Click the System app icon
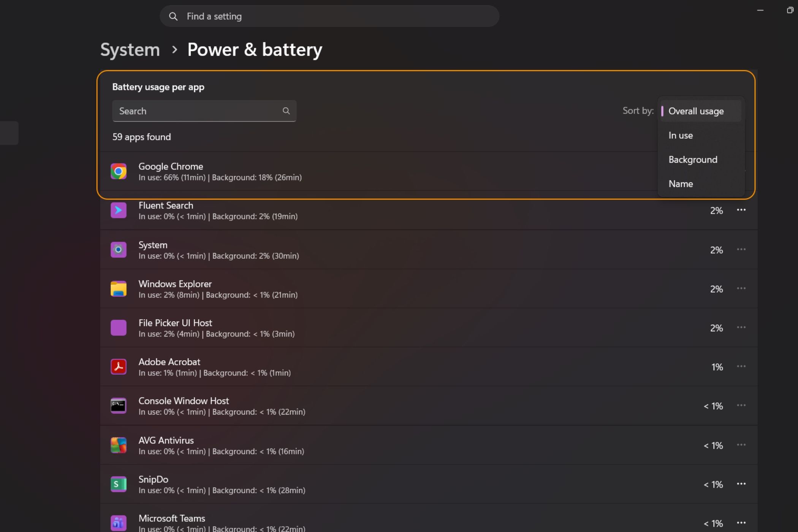This screenshot has width=798, height=532. click(x=119, y=250)
